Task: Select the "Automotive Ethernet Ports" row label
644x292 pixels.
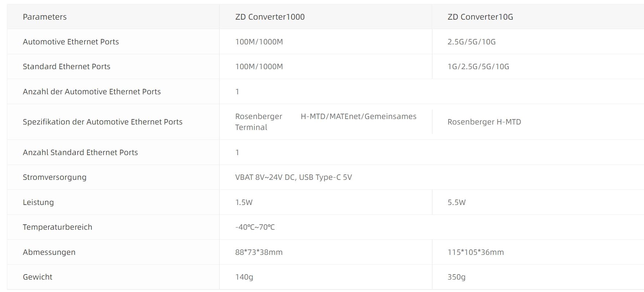Action: (x=71, y=42)
